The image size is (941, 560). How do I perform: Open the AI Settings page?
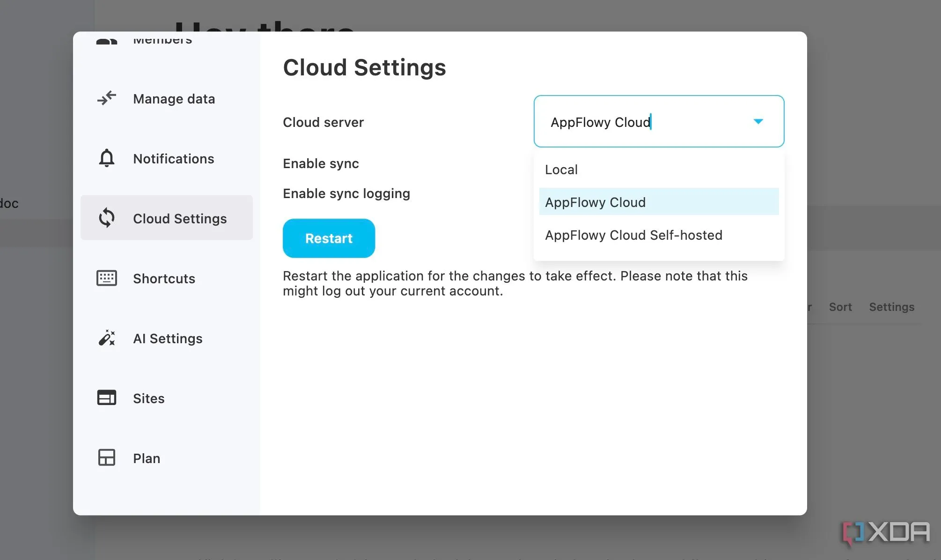pyautogui.click(x=167, y=338)
